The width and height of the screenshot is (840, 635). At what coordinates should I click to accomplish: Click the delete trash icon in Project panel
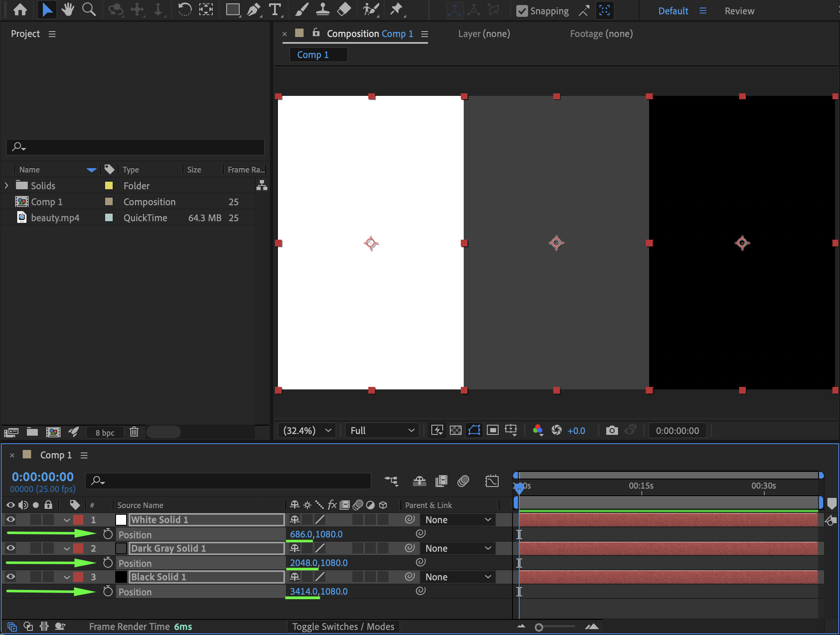134,432
